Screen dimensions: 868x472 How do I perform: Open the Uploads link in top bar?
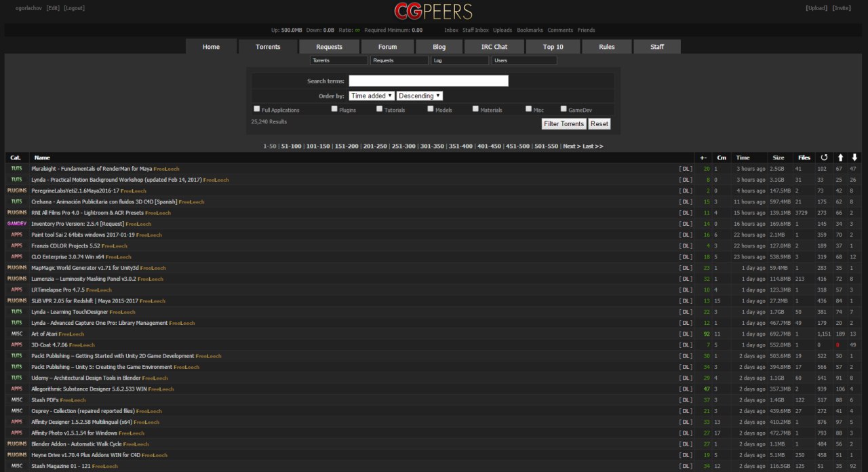click(502, 30)
